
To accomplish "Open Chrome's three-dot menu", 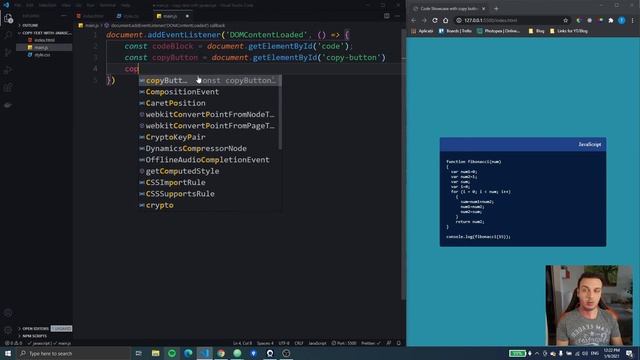I will pyautogui.click(x=633, y=20).
